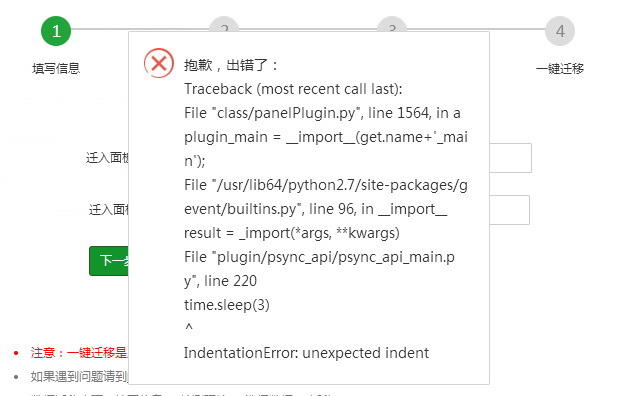The image size is (636, 396).
Task: Click the red 注意：一键迁移是 warning text
Action: (x=79, y=353)
